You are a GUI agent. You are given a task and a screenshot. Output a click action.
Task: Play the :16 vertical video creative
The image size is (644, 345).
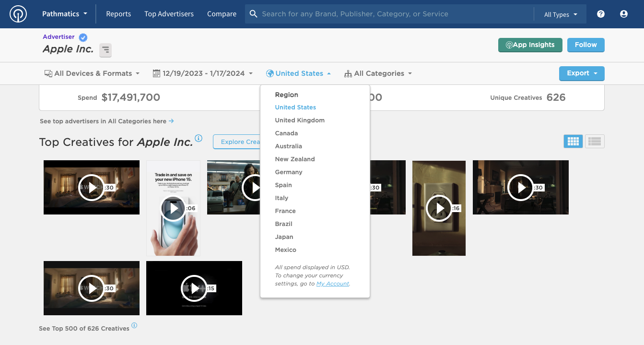pos(439,208)
